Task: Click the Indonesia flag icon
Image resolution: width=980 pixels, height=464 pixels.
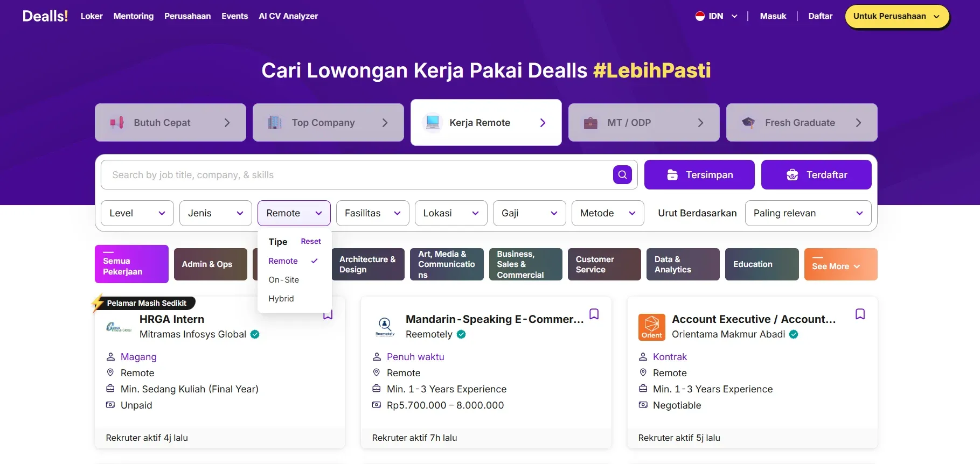Action: [700, 16]
